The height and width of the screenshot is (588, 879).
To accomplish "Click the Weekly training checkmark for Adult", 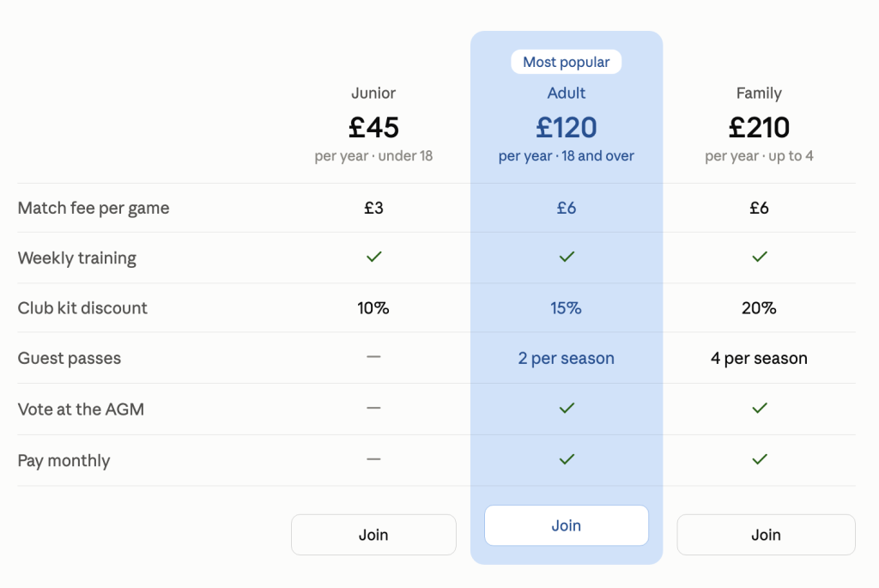I will pyautogui.click(x=567, y=257).
